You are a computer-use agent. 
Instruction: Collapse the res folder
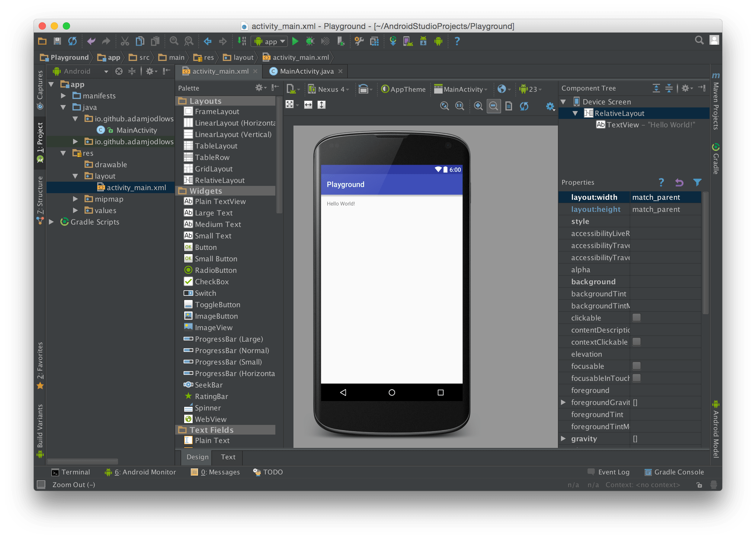pos(63,153)
